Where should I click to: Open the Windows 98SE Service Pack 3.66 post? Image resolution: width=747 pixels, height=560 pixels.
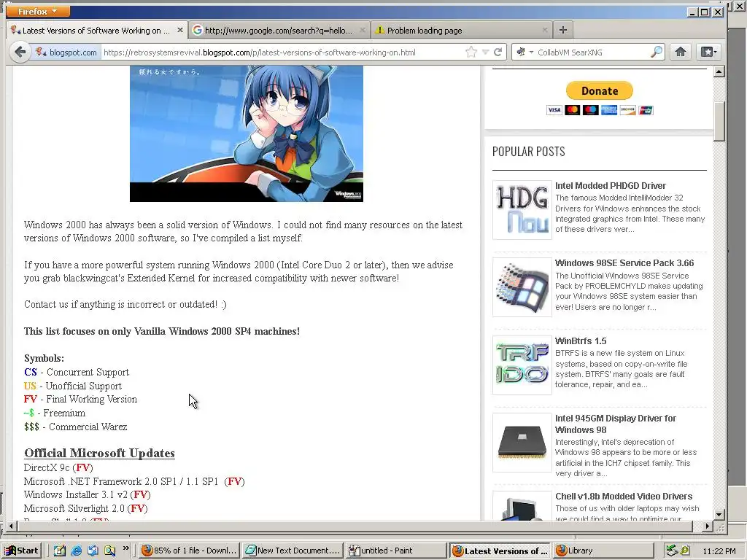tap(624, 262)
